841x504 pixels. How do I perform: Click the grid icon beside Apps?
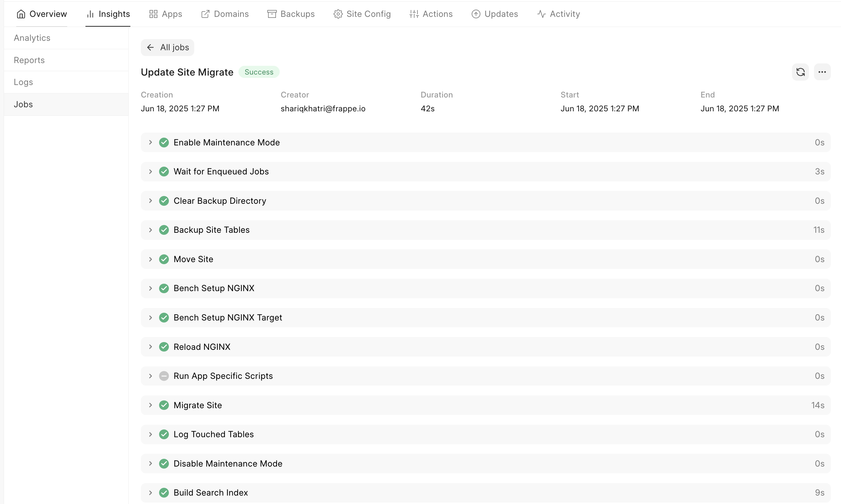(x=153, y=14)
